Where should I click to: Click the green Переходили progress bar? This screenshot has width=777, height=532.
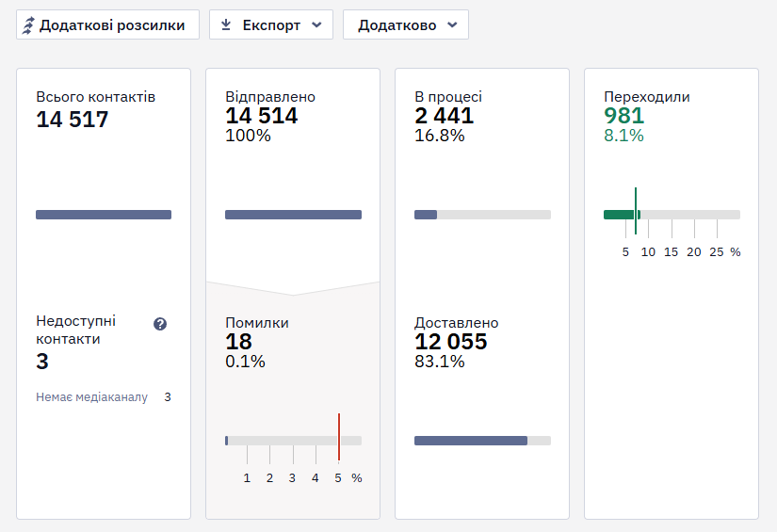point(672,215)
